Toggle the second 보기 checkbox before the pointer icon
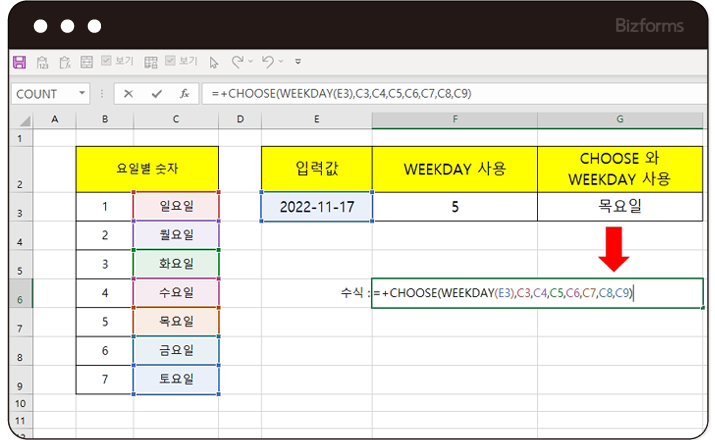The image size is (715, 440). [x=170, y=61]
